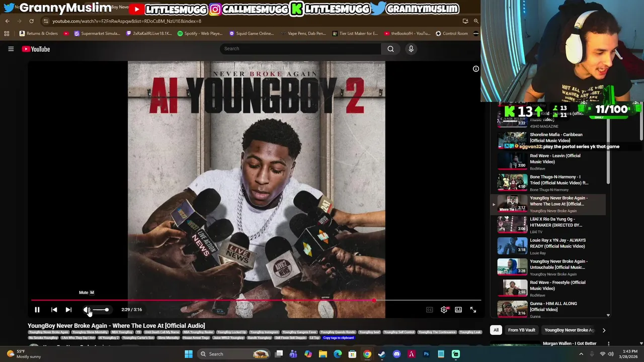
Task: Go to the YouTube home logo
Action: 36,49
